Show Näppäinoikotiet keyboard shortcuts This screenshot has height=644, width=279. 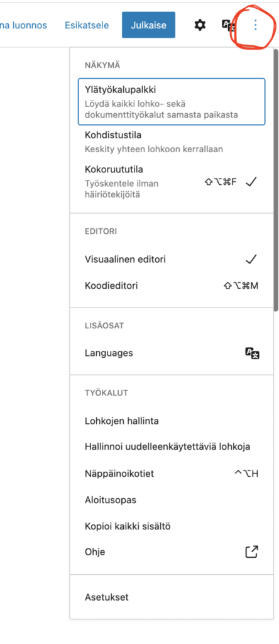(x=172, y=474)
